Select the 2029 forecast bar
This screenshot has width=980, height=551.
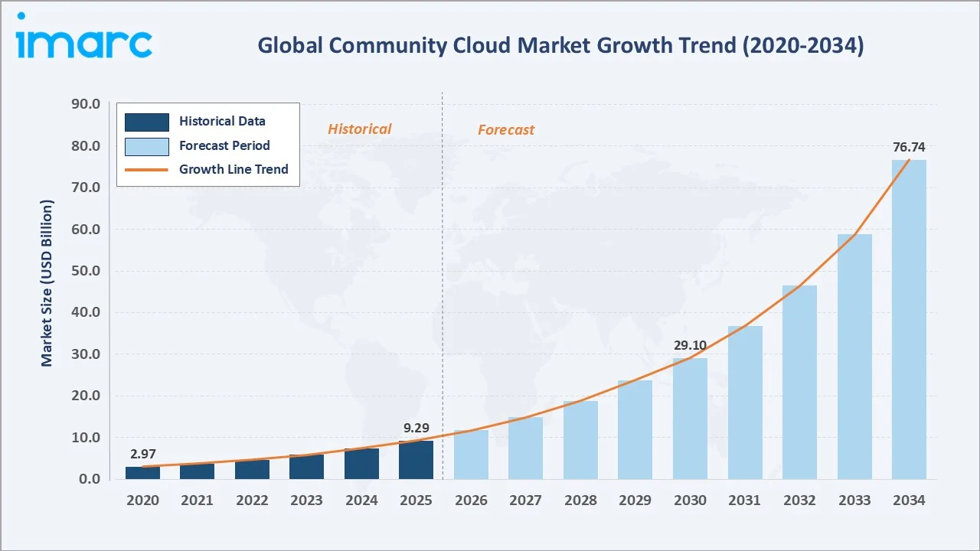[x=635, y=430]
